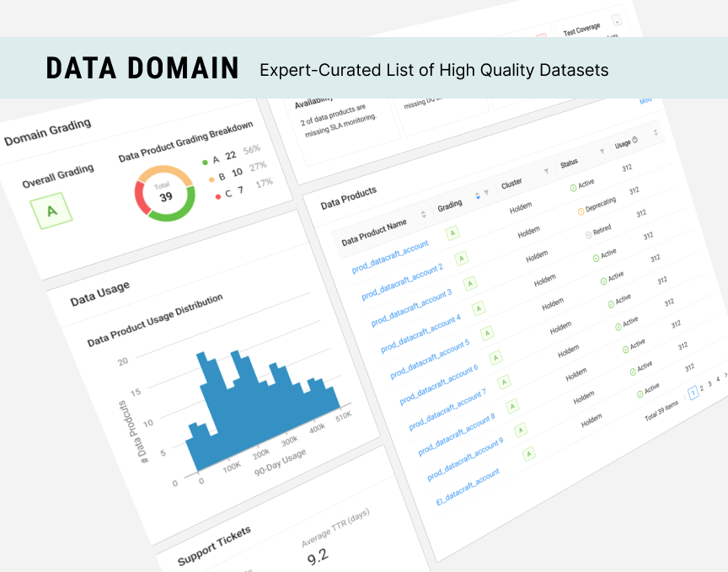Viewport: 728px width, 572px height.
Task: Click the red C legend dot
Action: point(217,197)
